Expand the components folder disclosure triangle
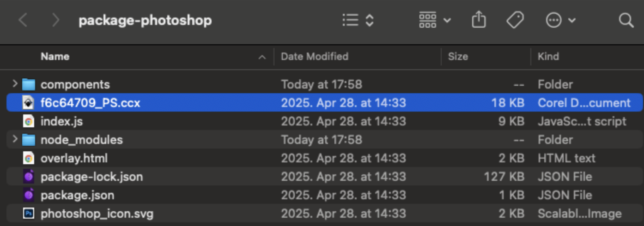Screen dimensions: 644x226 click(15, 84)
